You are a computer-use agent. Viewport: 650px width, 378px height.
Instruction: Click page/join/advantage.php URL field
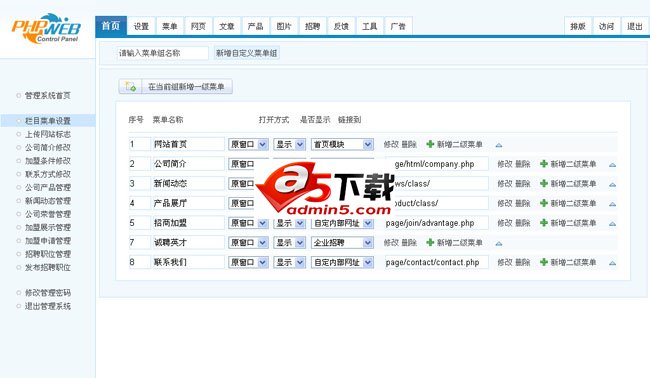point(436,223)
